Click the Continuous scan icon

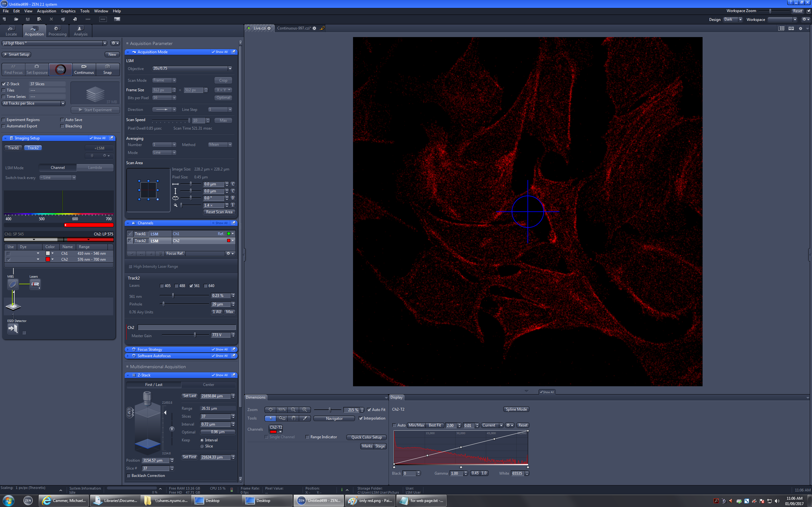(84, 67)
